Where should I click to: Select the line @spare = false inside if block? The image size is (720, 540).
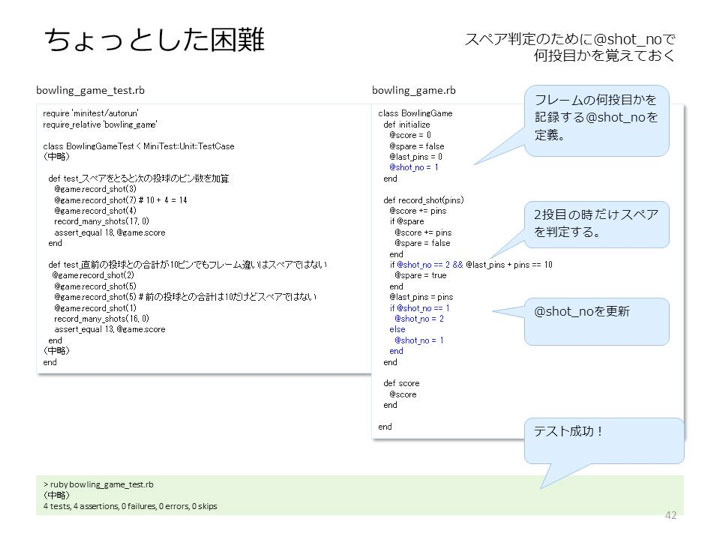click(x=422, y=243)
